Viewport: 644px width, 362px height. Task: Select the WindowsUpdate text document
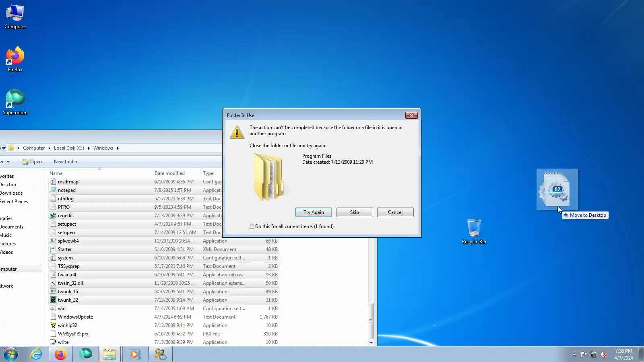[x=164, y=317]
